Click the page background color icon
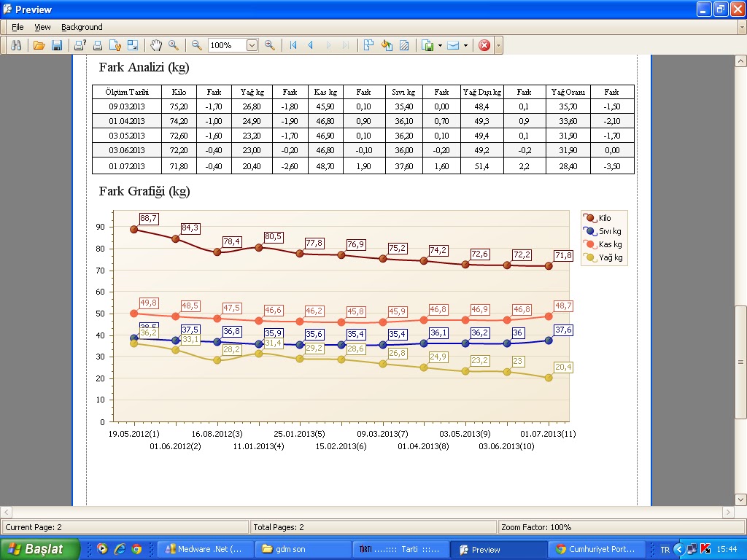Screen dimensions: 747x560 (387, 45)
